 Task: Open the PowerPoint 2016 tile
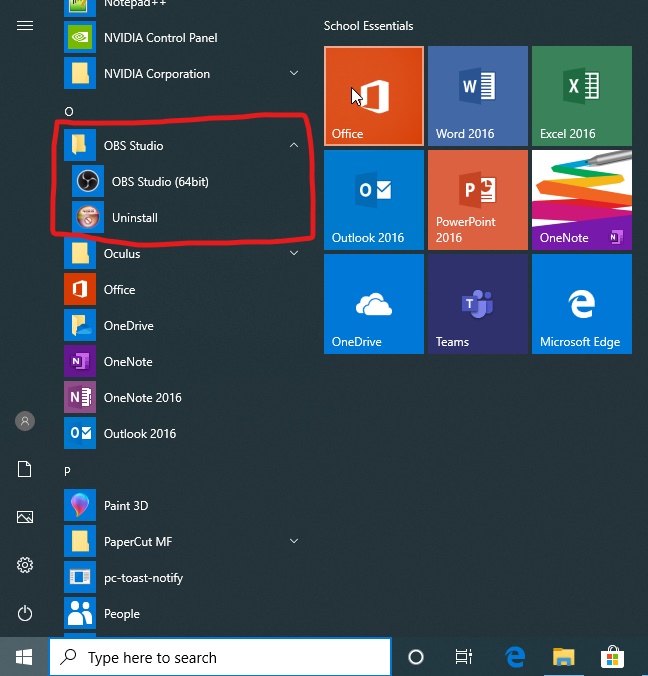(478, 200)
